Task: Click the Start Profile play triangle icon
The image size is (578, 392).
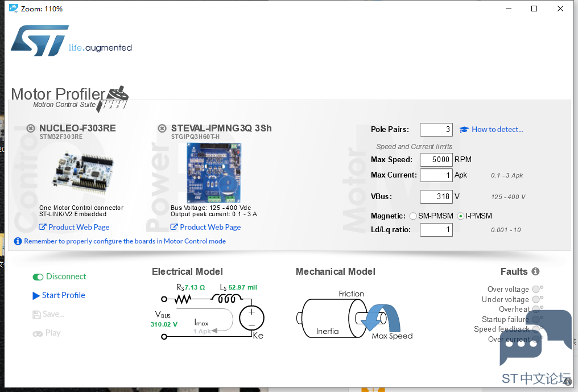Action: point(36,296)
